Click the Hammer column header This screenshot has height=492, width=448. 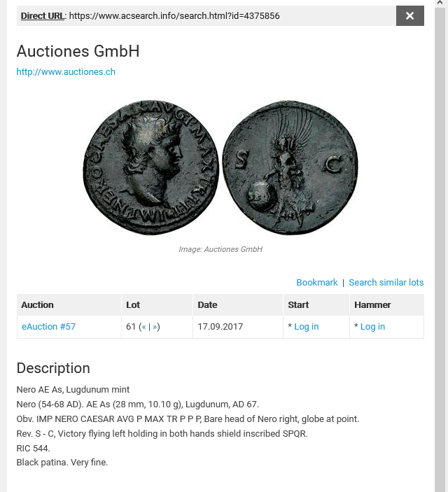click(x=372, y=305)
